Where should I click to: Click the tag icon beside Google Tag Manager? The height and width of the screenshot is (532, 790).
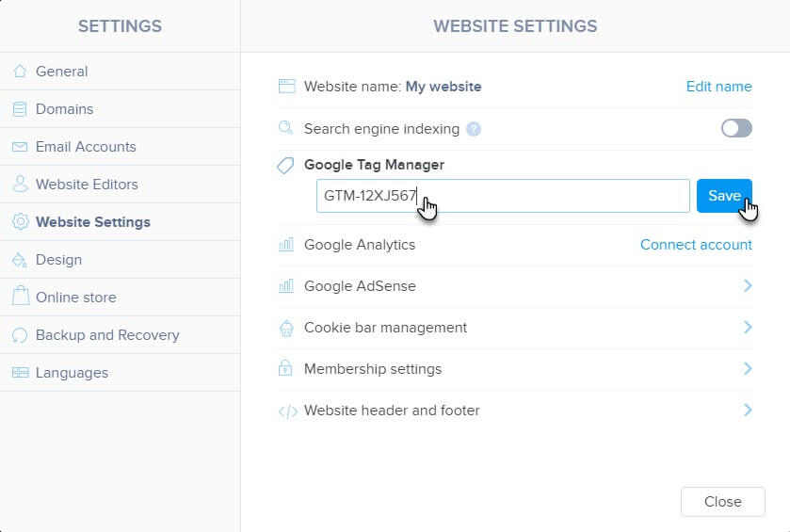[285, 165]
